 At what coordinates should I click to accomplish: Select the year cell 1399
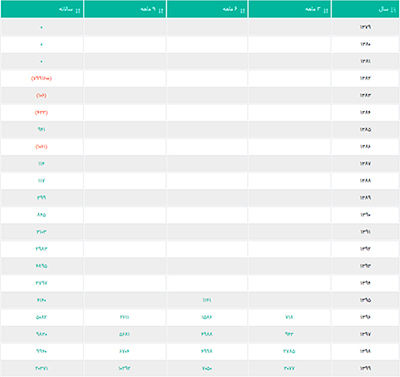point(365,368)
